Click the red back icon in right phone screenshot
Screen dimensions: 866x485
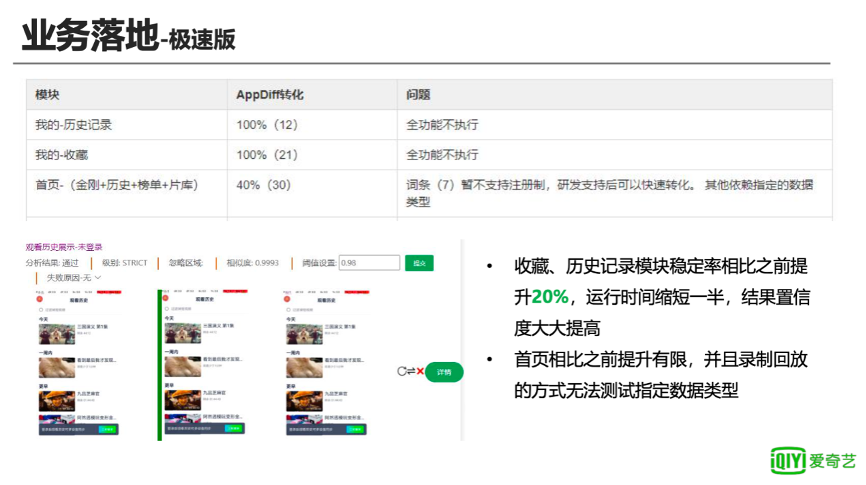click(x=287, y=299)
